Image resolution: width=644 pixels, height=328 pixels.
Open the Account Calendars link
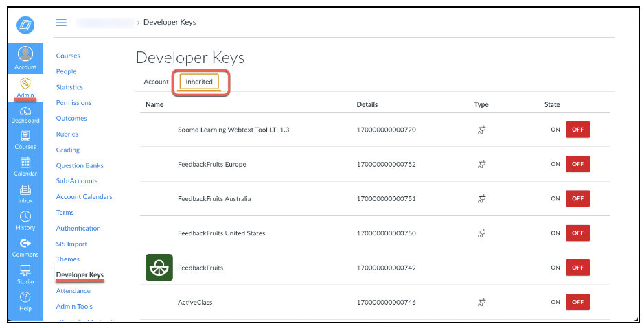pyautogui.click(x=84, y=197)
